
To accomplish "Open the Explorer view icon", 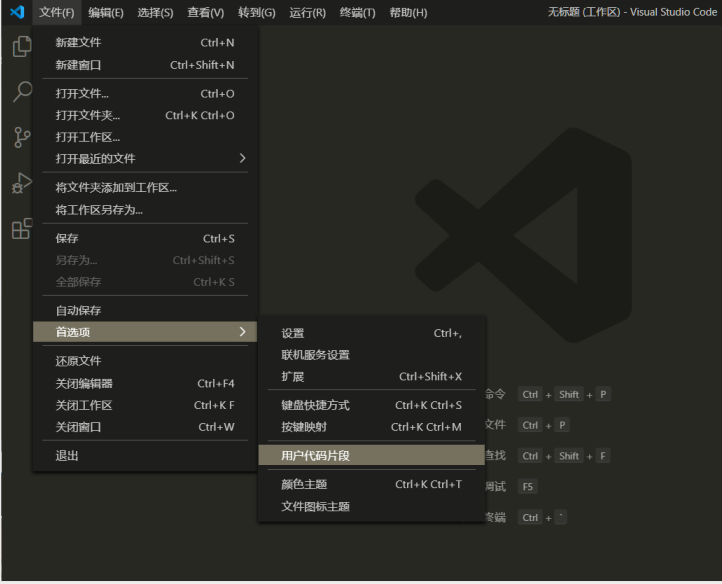I will tap(22, 47).
